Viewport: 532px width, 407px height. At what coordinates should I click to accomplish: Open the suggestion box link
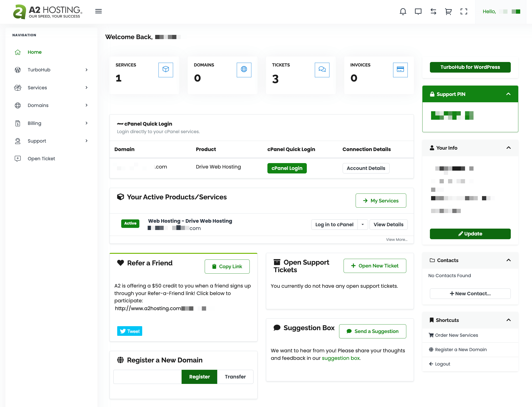click(340, 358)
